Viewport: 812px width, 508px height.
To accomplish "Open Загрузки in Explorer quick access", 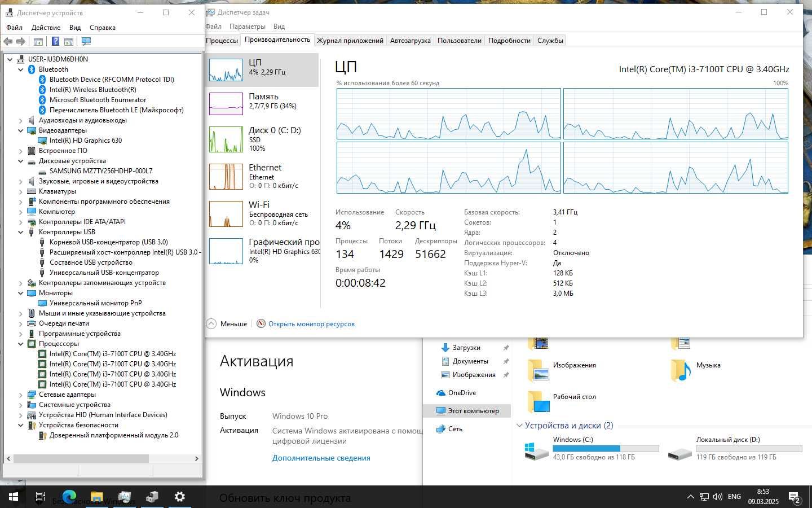I will pyautogui.click(x=466, y=348).
